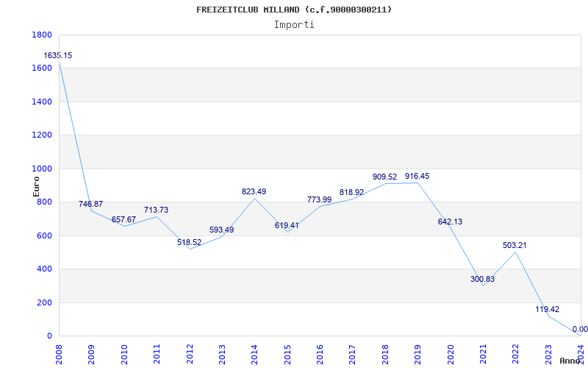
Task: Click the 2020 x-axis year
Action: click(451, 355)
